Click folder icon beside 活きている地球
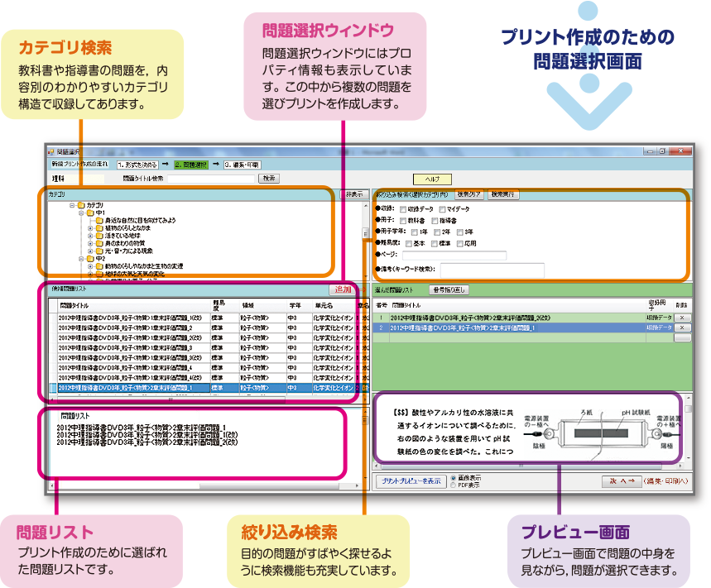 (99, 235)
